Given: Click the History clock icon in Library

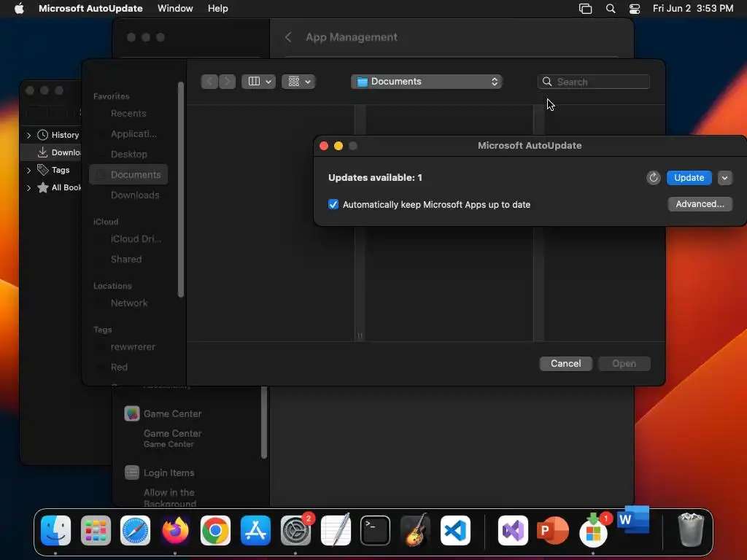Looking at the screenshot, I should coord(42,135).
